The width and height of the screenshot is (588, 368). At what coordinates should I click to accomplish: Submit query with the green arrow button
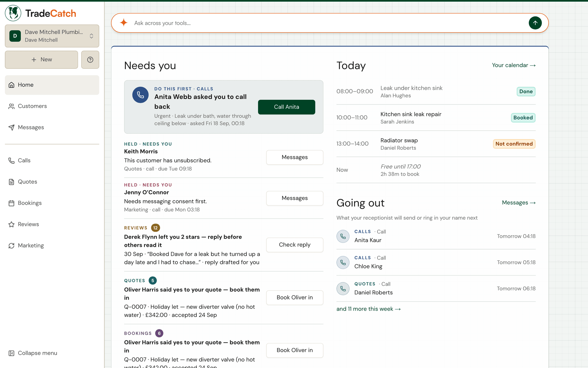tap(535, 23)
